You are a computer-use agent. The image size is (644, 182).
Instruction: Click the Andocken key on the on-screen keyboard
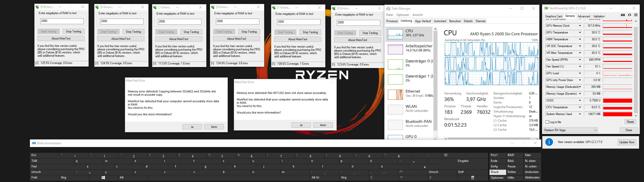tap(532, 172)
